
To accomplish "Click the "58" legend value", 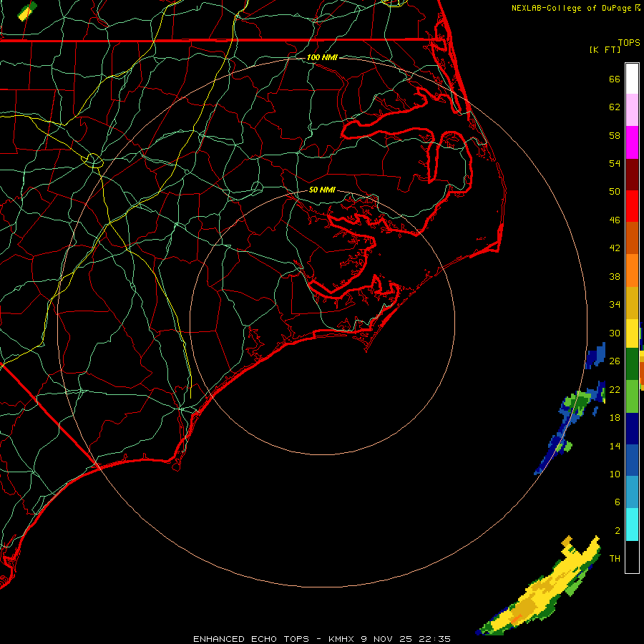I will pos(615,135).
